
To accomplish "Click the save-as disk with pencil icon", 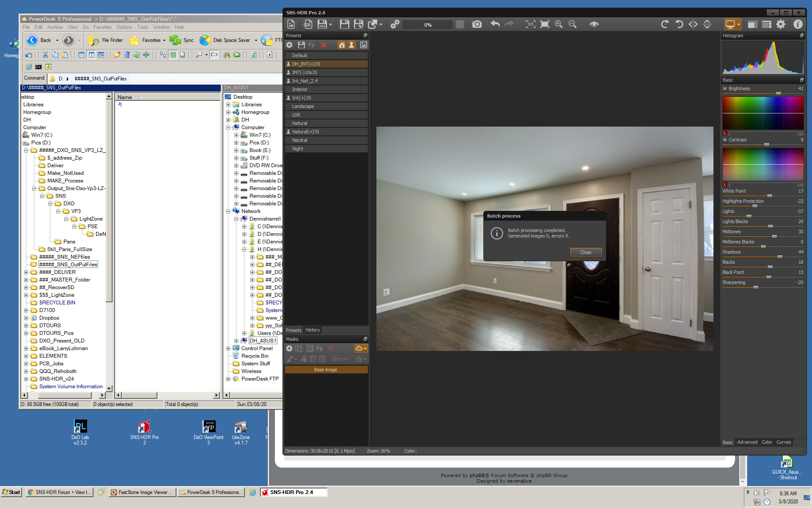I will pyautogui.click(x=358, y=25).
